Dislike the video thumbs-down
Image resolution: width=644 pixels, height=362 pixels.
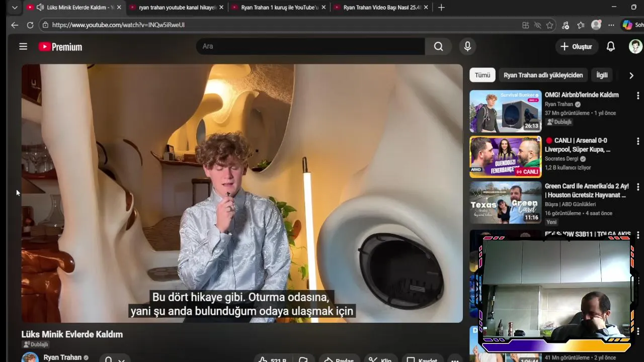click(x=303, y=360)
